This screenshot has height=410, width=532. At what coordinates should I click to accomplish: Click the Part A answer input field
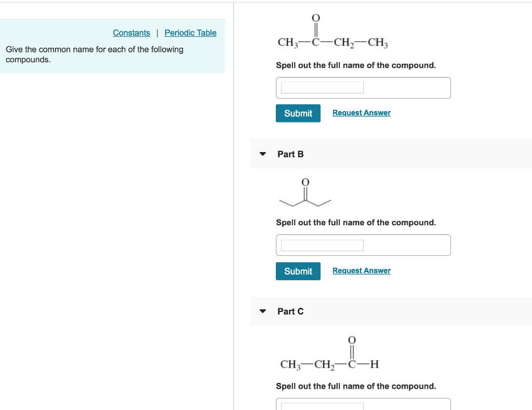click(321, 87)
